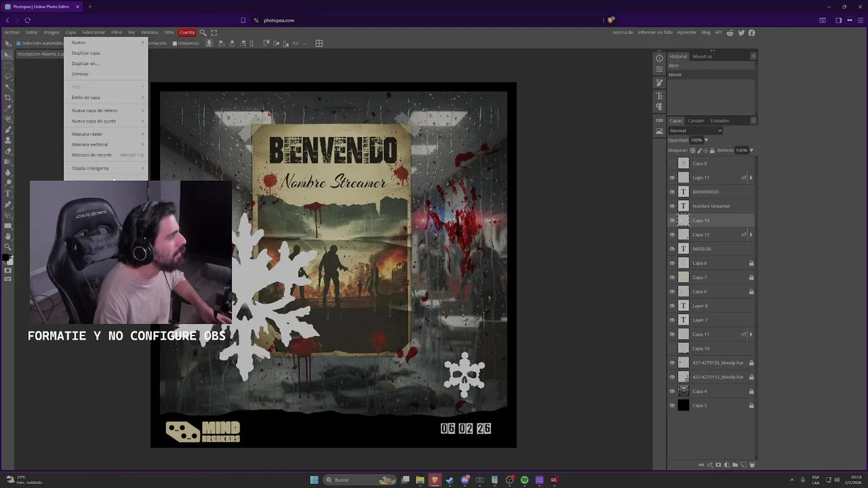Select the Crop tool
The height and width of the screenshot is (488, 868).
[8, 98]
